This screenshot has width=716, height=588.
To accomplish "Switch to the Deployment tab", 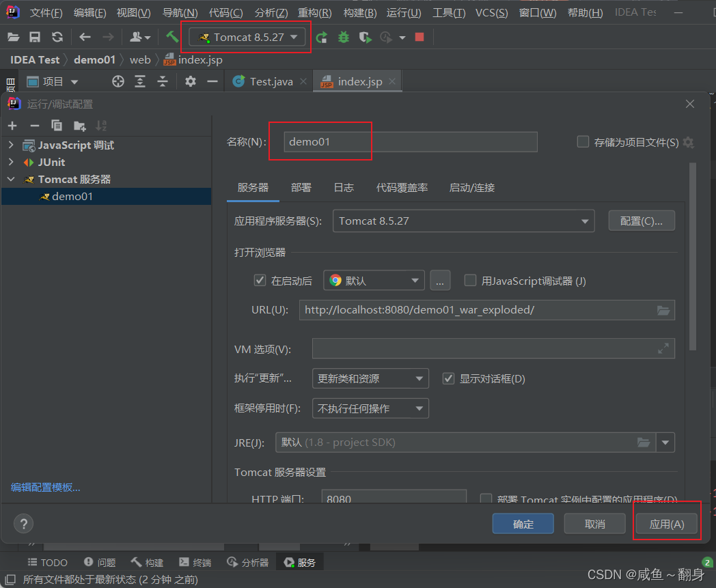I will pyautogui.click(x=301, y=188).
